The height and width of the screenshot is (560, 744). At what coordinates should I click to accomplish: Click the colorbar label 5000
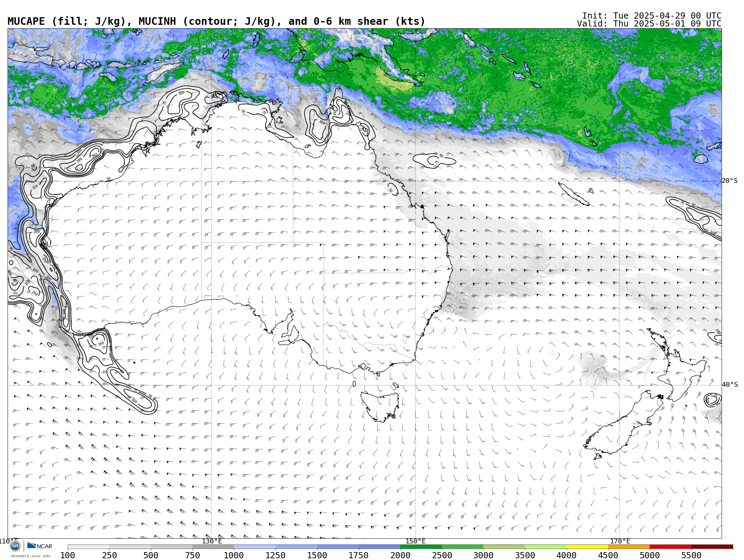650,555
